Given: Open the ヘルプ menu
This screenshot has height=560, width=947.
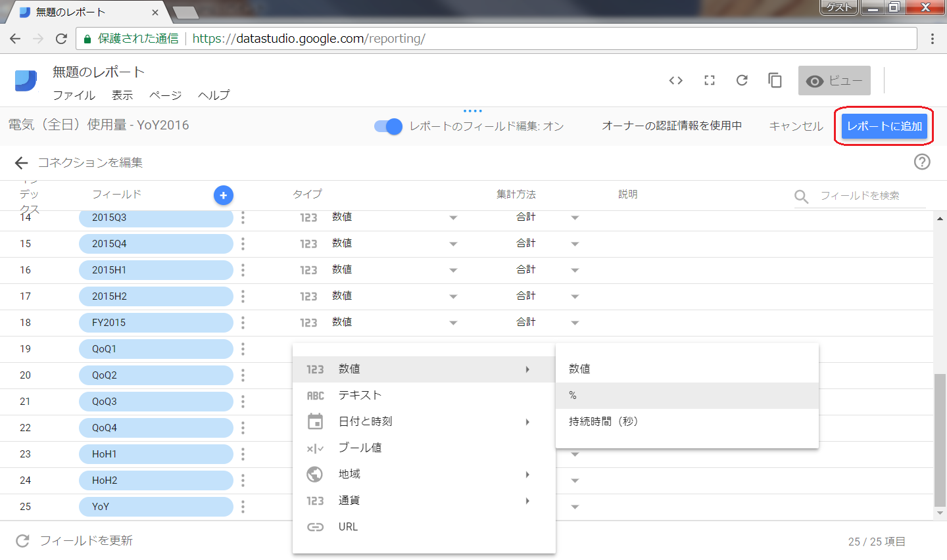Looking at the screenshot, I should (214, 95).
